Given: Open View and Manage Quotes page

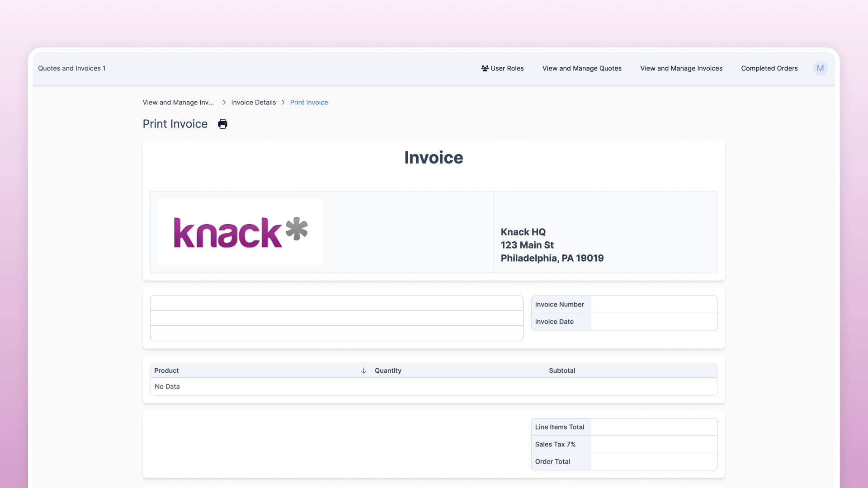Looking at the screenshot, I should 582,68.
